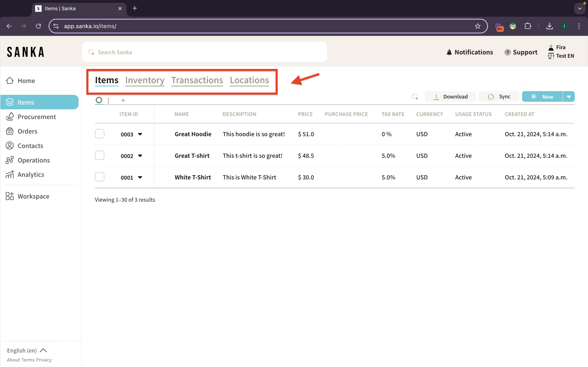
Task: Select the Great T-shirt row checkbox
Action: (x=100, y=155)
